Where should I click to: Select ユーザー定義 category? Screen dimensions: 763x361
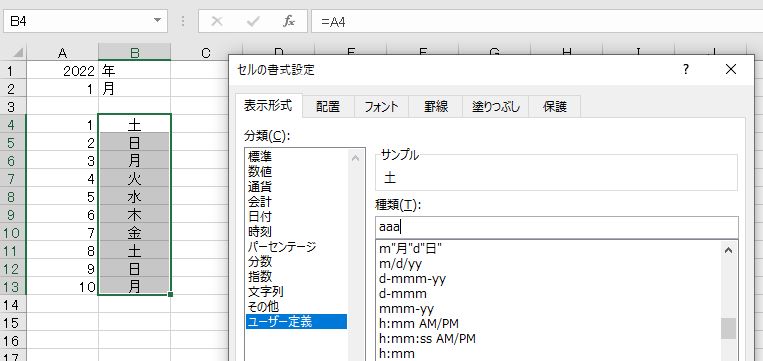[297, 322]
